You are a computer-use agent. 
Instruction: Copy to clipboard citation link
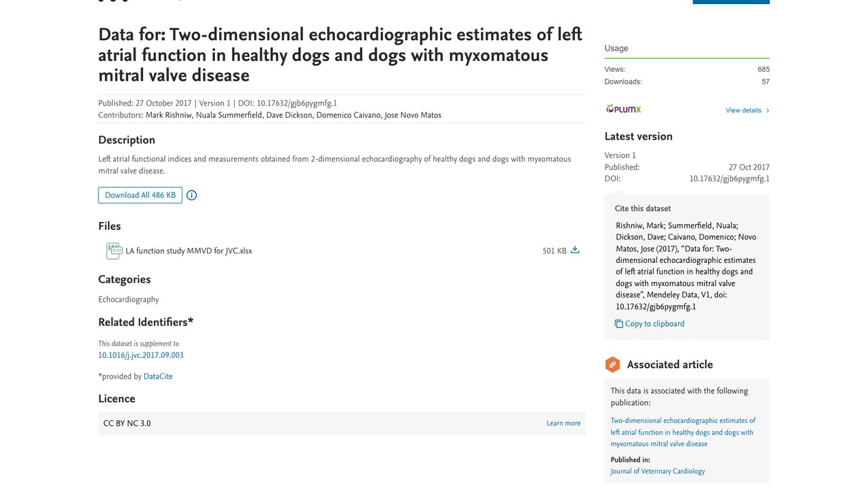[654, 324]
